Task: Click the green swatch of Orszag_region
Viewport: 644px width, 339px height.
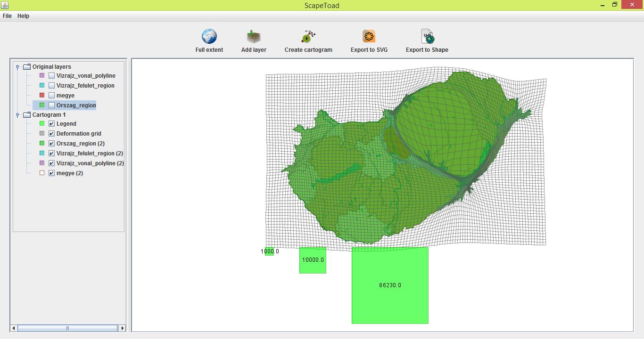Action: pyautogui.click(x=42, y=105)
